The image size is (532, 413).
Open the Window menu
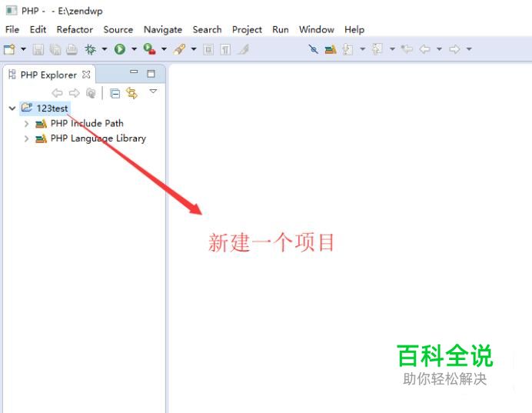pyautogui.click(x=317, y=29)
